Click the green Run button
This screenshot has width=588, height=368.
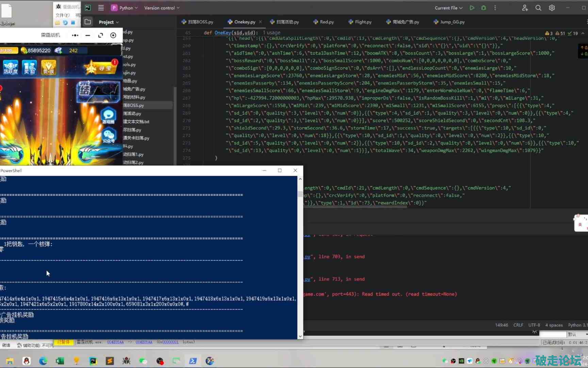point(472,8)
